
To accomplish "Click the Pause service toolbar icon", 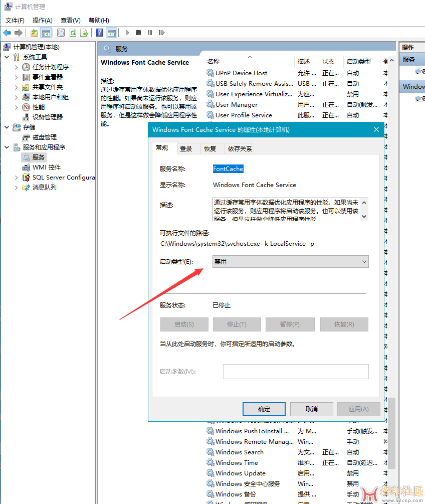I will coord(150,33).
